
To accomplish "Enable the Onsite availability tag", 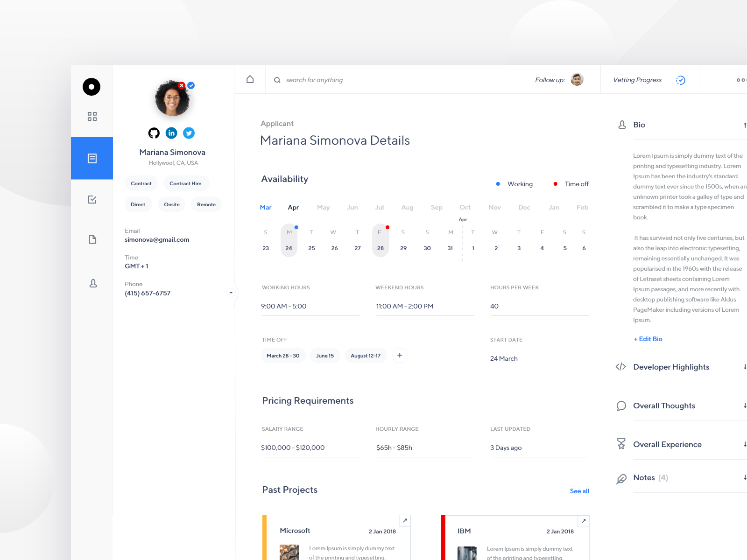I will [171, 204].
